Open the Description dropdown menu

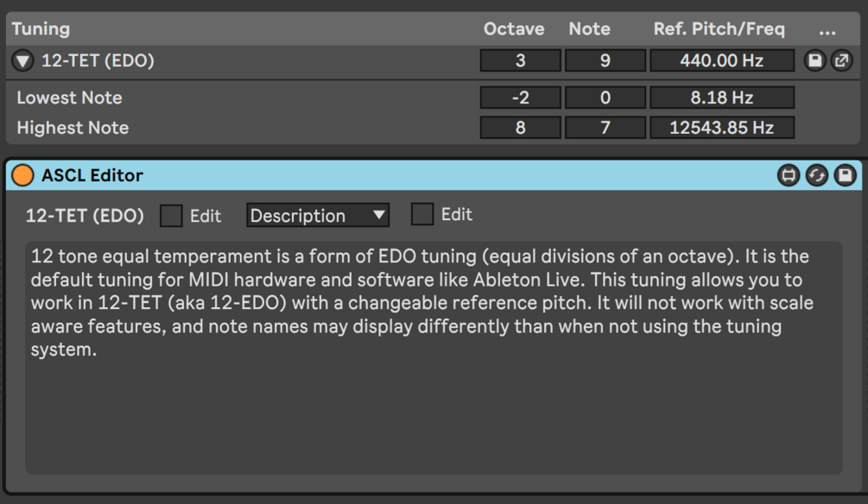pyautogui.click(x=318, y=216)
